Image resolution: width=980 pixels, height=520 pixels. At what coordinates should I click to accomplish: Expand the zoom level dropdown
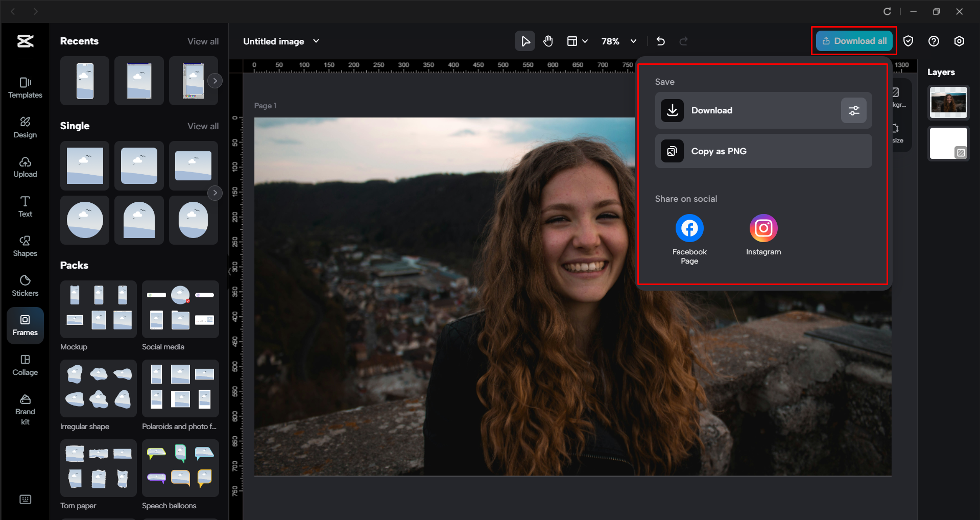pyautogui.click(x=633, y=41)
